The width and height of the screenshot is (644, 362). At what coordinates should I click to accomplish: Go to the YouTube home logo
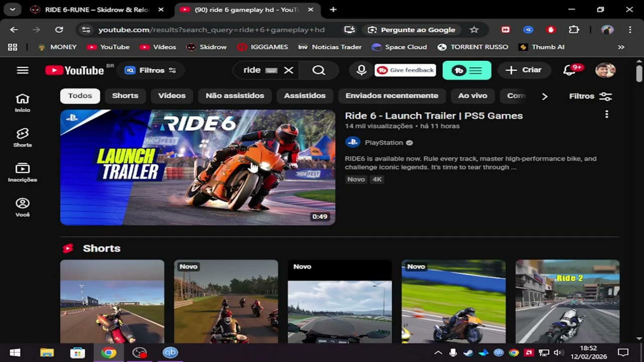pyautogui.click(x=74, y=70)
